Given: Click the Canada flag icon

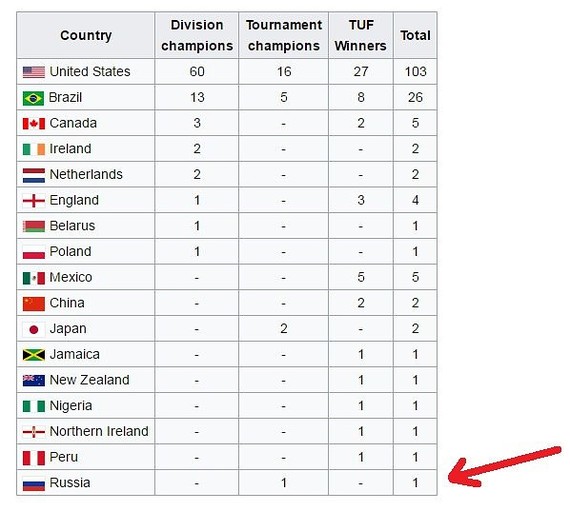Looking at the screenshot, I should point(34,124).
